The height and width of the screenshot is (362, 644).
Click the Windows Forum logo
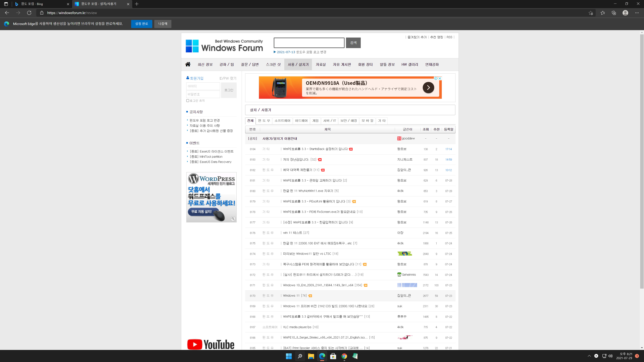click(x=224, y=46)
